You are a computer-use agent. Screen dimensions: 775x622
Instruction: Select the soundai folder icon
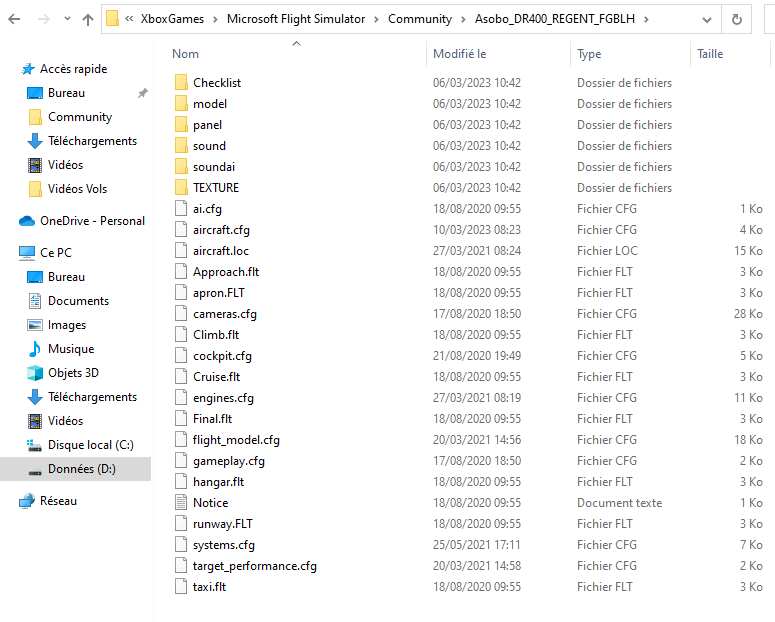pos(181,167)
